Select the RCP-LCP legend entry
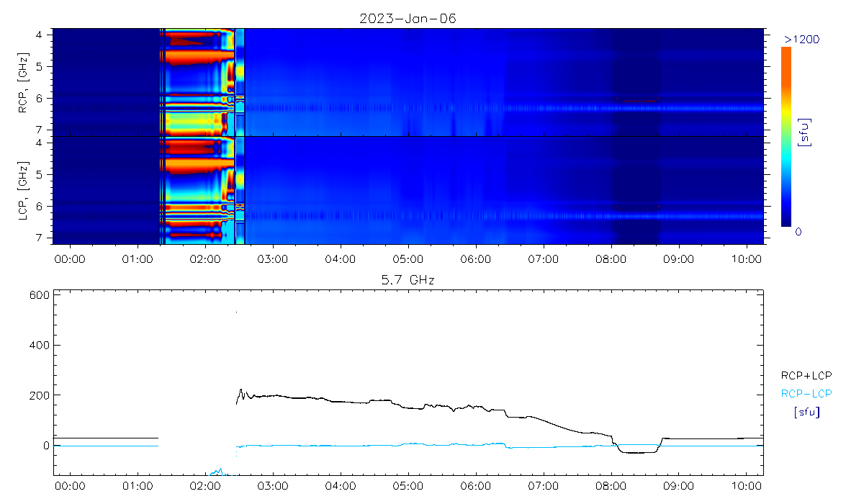864x504 pixels. click(x=806, y=393)
